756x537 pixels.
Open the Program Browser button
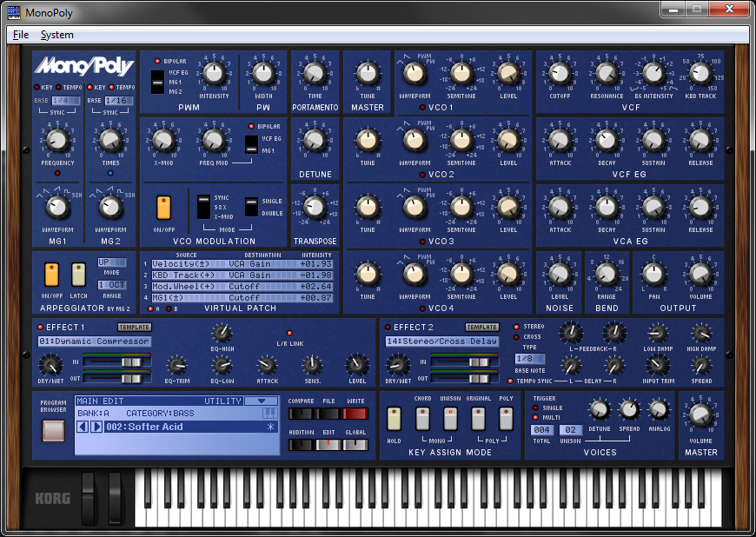click(54, 430)
